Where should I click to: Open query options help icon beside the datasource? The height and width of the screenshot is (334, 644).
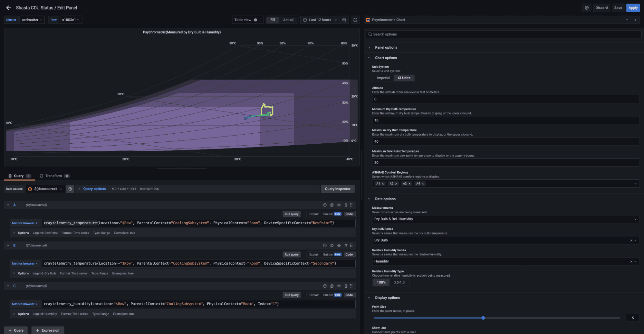click(70, 189)
